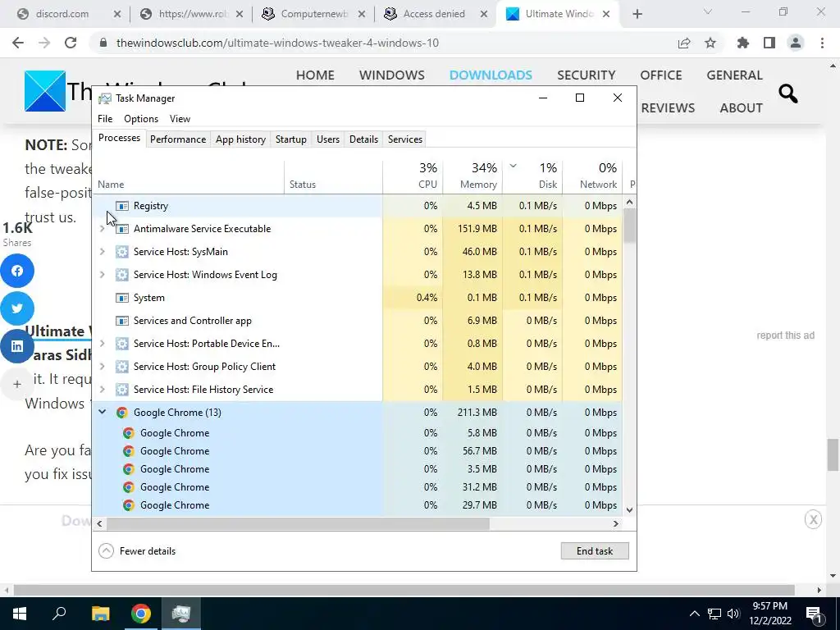Open the notification center icon
The image size is (840, 630).
(x=813, y=614)
